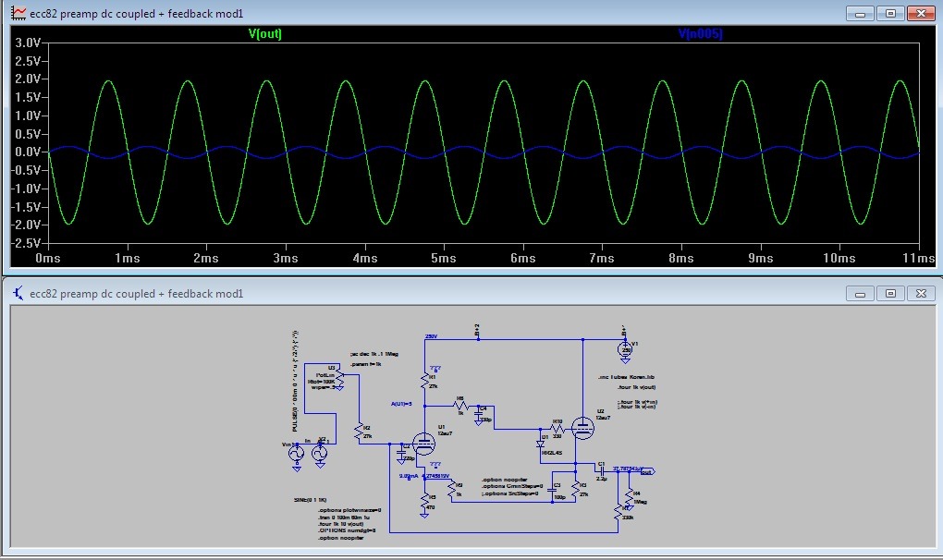Screen dimensions: 943x560
Task: Select the U2 12au7 triode tube symbol
Action: click(582, 429)
